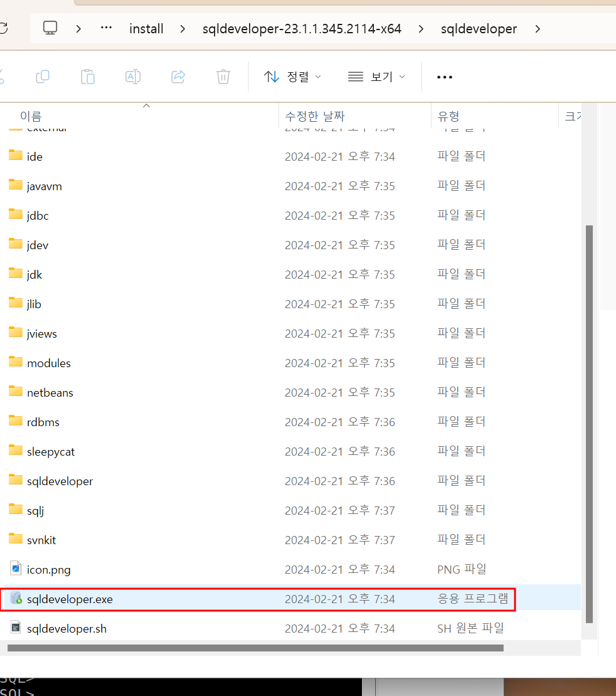This screenshot has width=616, height=696.
Task: Select the icon.png file icon
Action: (x=16, y=568)
